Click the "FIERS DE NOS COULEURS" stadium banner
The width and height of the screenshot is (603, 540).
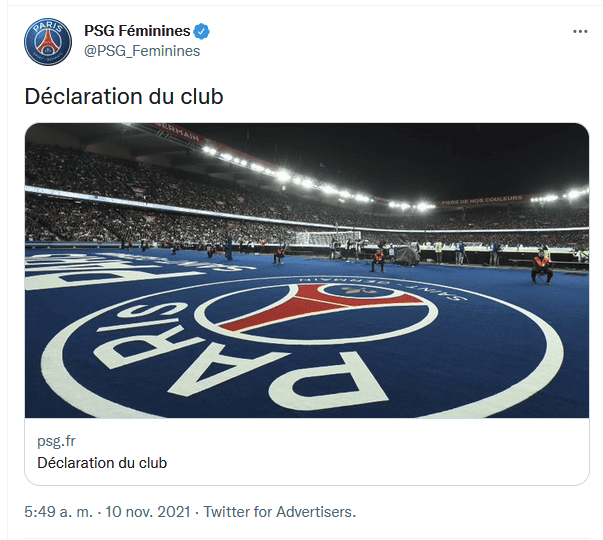coord(482,201)
